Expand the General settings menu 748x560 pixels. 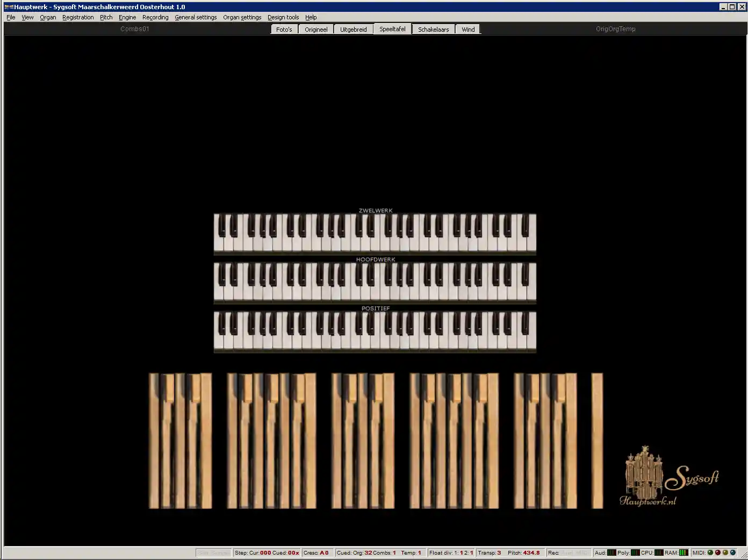pyautogui.click(x=196, y=17)
